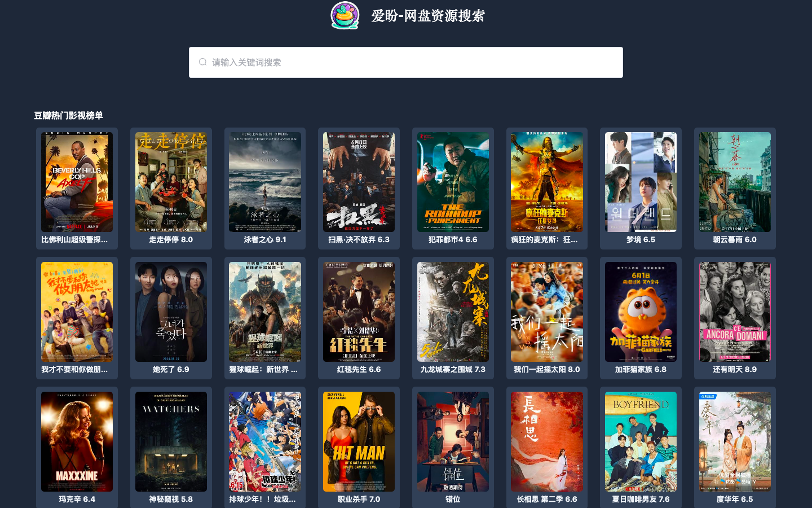Click the title 夏日咖啡男友 7.6
812x508 pixels.
pyautogui.click(x=641, y=499)
